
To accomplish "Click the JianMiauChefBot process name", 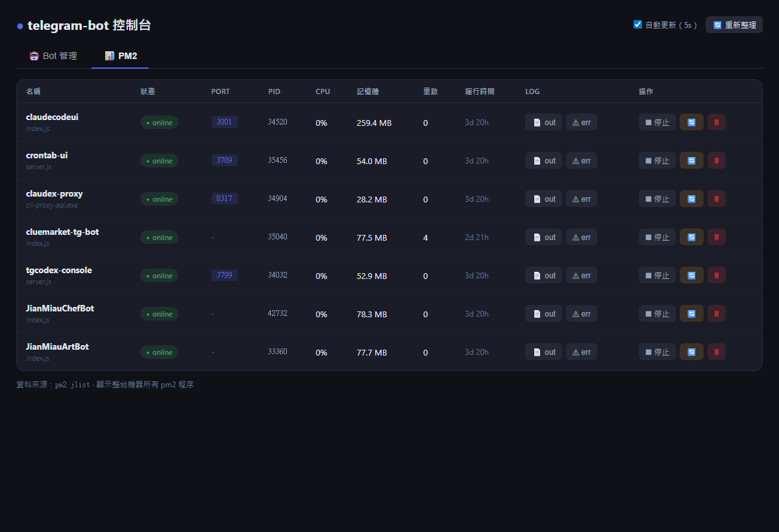I will [60, 308].
